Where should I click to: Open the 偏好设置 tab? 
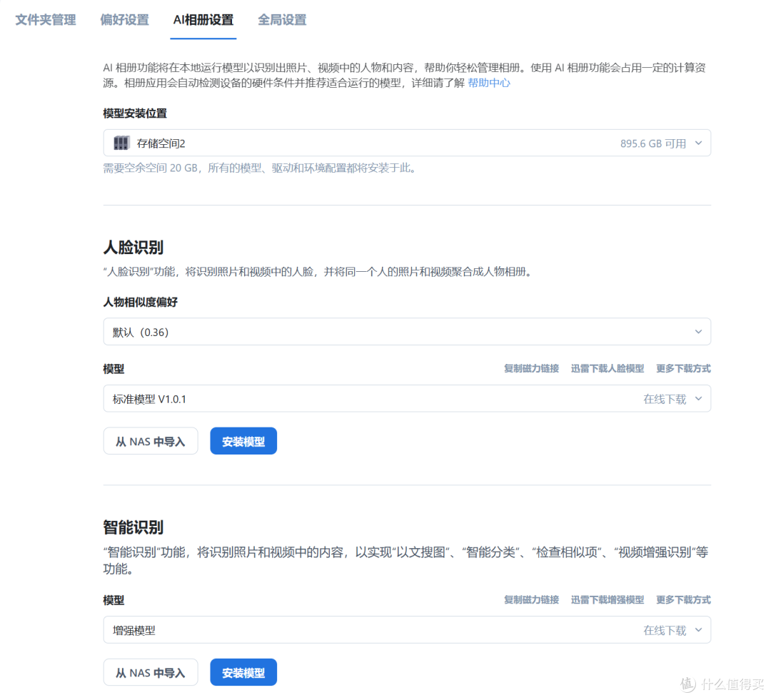point(124,20)
